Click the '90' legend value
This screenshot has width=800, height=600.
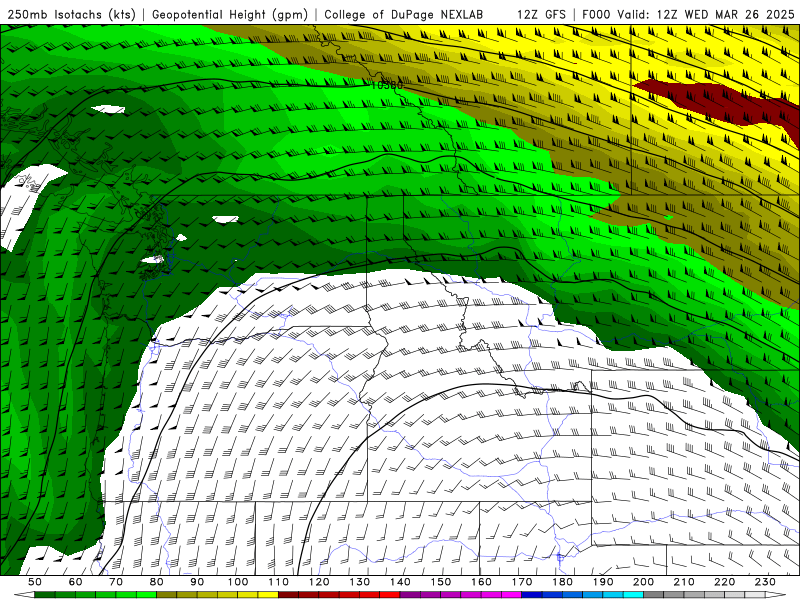coord(197,582)
